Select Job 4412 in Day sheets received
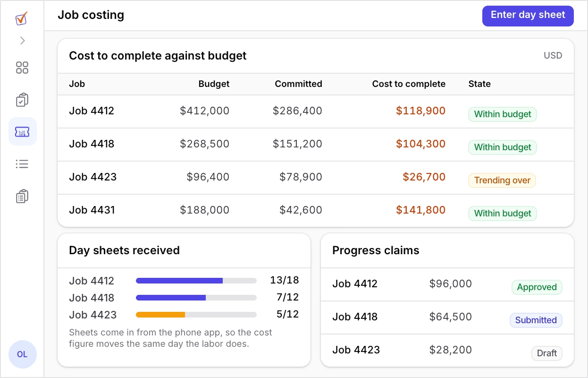This screenshot has height=378, width=588. pos(92,281)
